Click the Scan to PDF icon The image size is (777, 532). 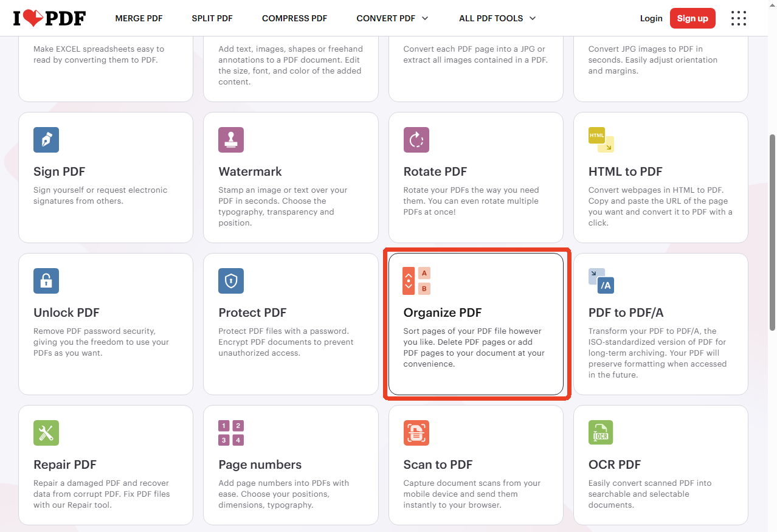coord(416,433)
